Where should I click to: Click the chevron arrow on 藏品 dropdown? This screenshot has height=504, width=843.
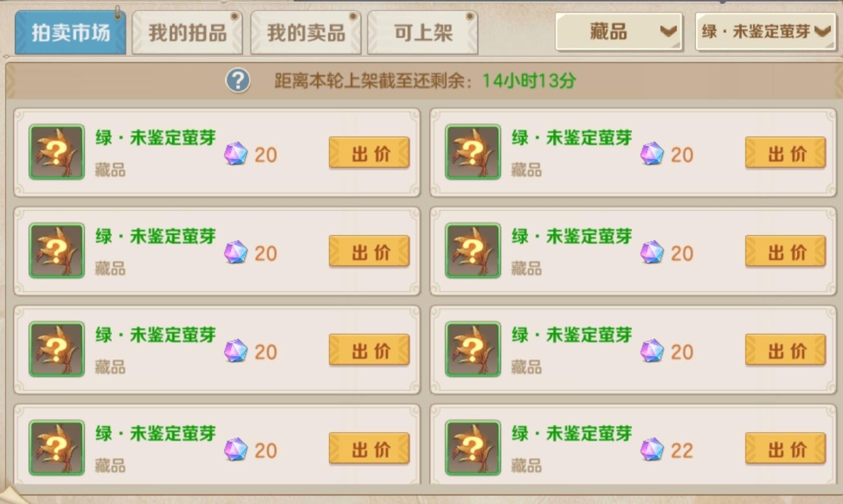click(x=668, y=31)
